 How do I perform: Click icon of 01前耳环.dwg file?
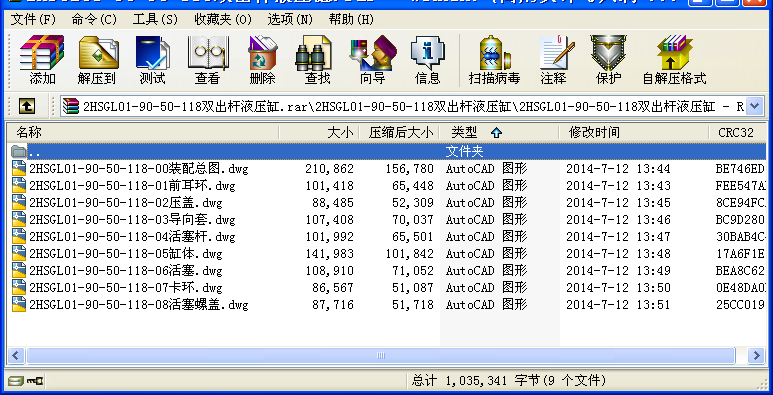(x=19, y=185)
